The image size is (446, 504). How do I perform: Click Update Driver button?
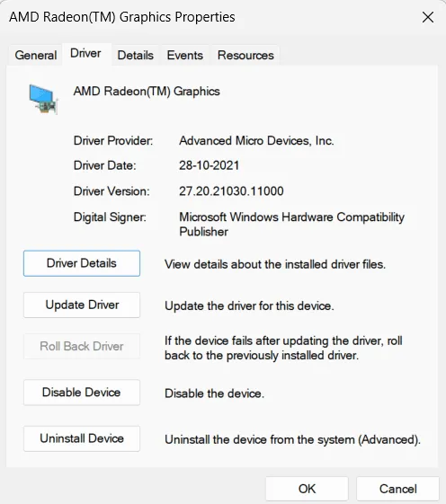click(82, 305)
